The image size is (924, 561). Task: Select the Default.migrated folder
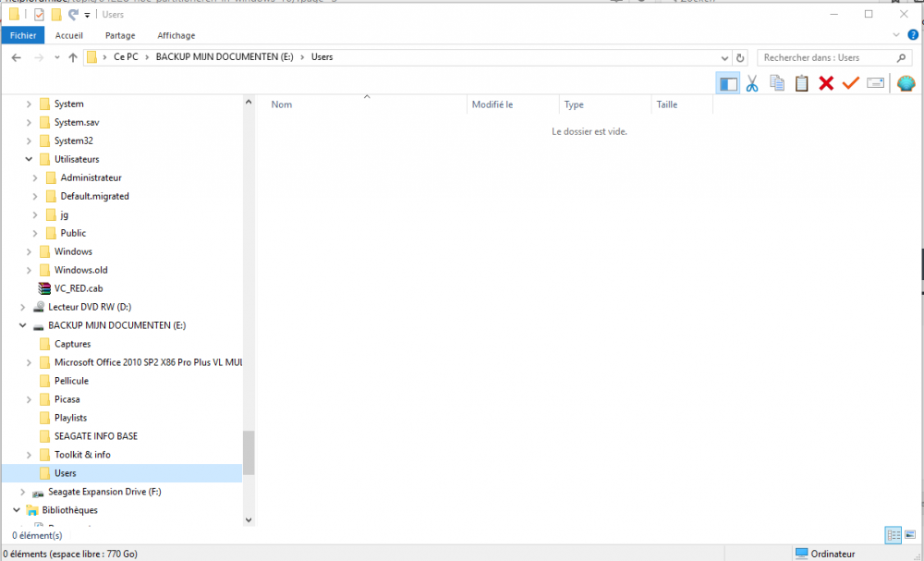[x=94, y=196]
